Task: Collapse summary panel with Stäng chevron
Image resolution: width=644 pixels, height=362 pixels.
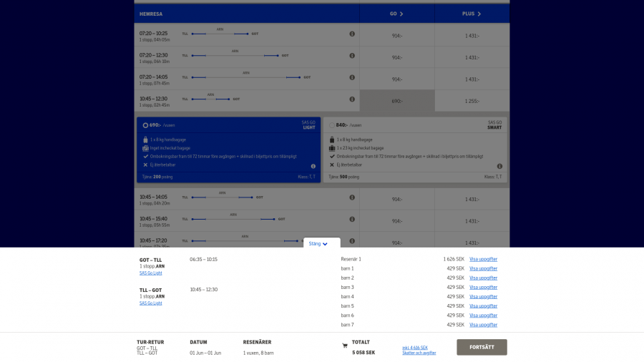Action: 318,244
